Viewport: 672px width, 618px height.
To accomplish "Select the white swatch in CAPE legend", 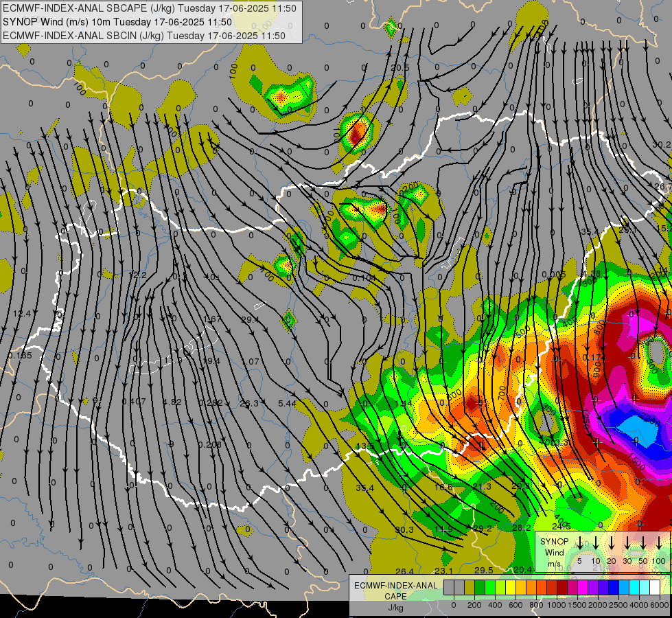I will pos(654,588).
